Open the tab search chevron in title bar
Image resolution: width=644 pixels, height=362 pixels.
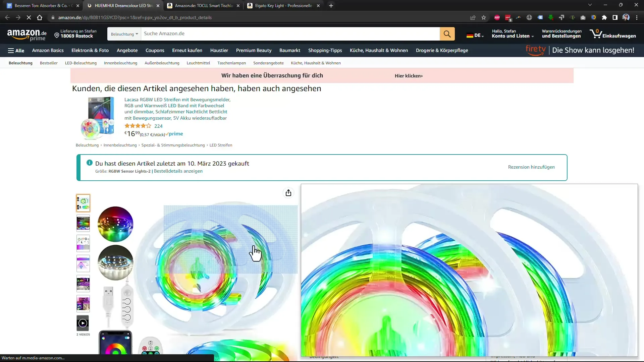590,5
